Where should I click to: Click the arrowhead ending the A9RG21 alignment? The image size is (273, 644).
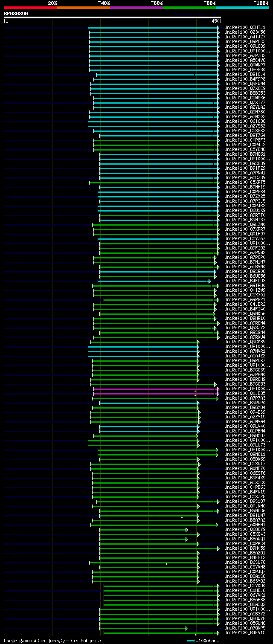pyautogui.click(x=218, y=300)
